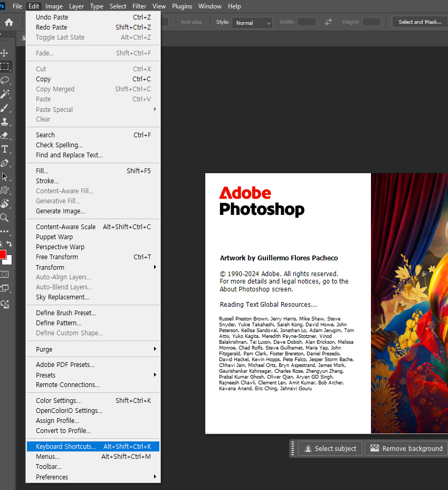
Task: Click the Height input field
Action: point(371,22)
